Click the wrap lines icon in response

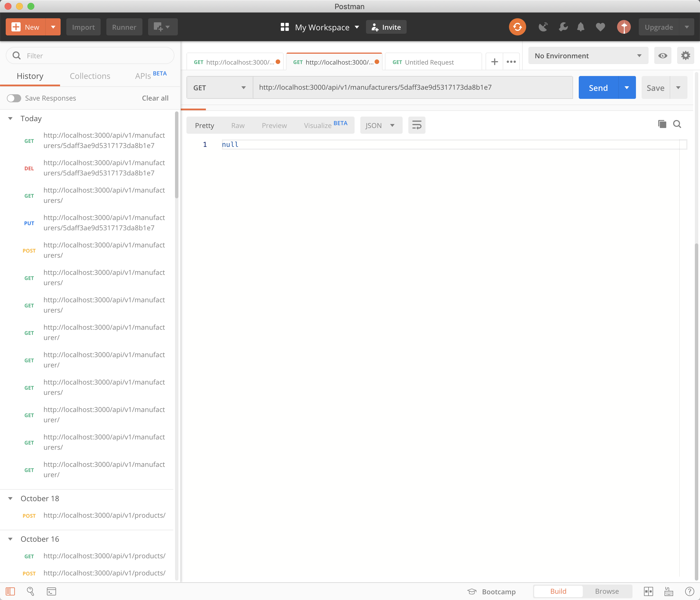click(x=416, y=125)
